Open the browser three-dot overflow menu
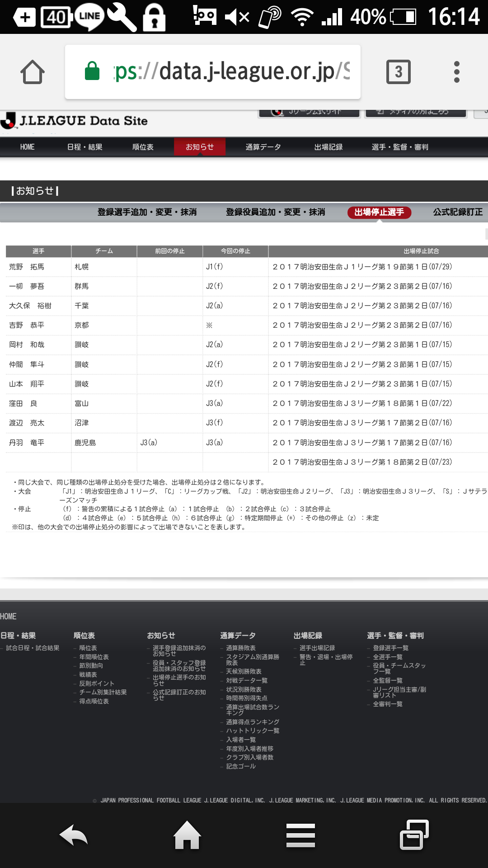The width and height of the screenshot is (488, 868). tap(456, 72)
